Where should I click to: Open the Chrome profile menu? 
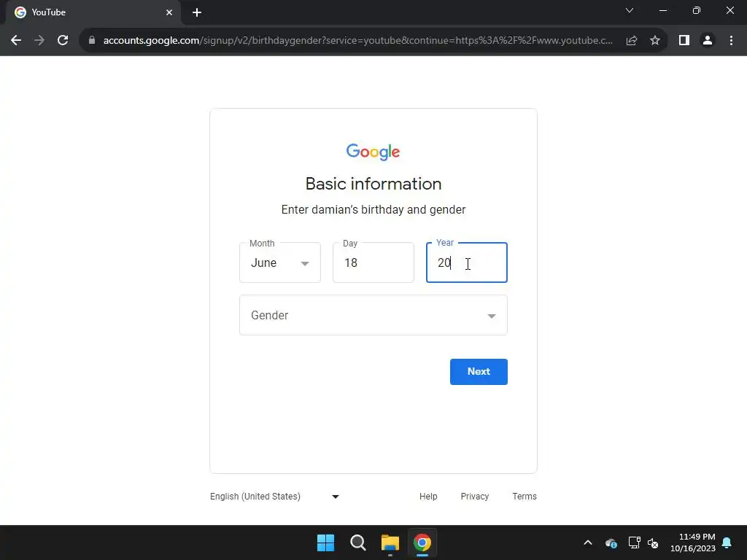click(708, 41)
